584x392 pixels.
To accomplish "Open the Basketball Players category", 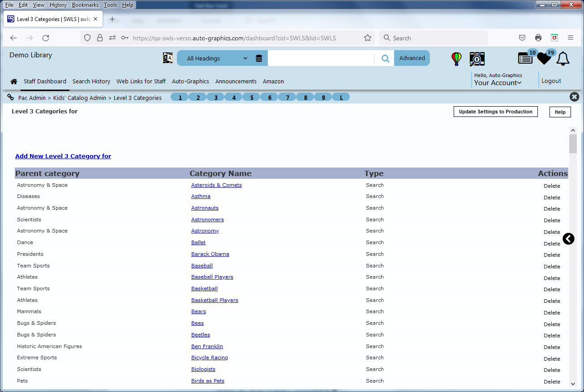I will point(215,300).
